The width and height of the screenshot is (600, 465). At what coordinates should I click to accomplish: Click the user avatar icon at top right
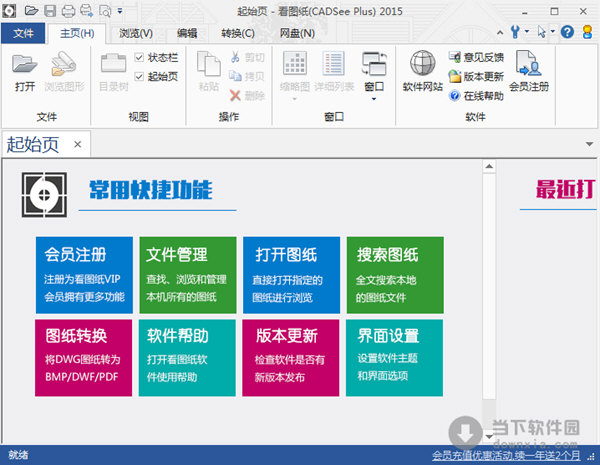[587, 32]
